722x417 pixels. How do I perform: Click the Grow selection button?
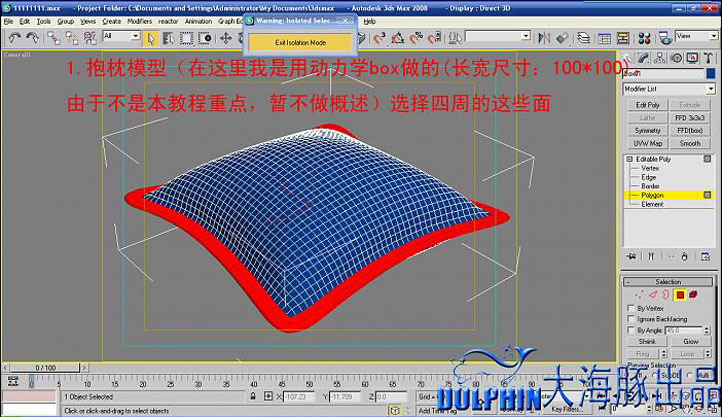(690, 342)
